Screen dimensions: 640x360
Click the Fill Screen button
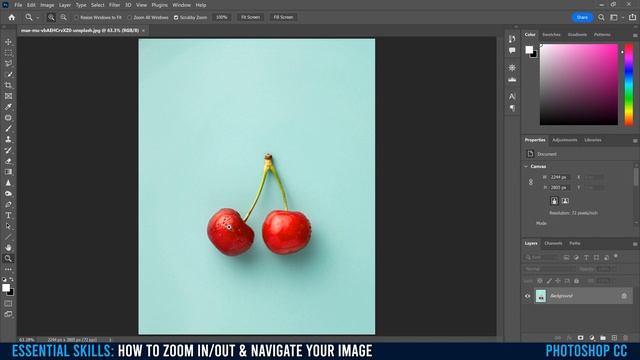click(x=283, y=17)
